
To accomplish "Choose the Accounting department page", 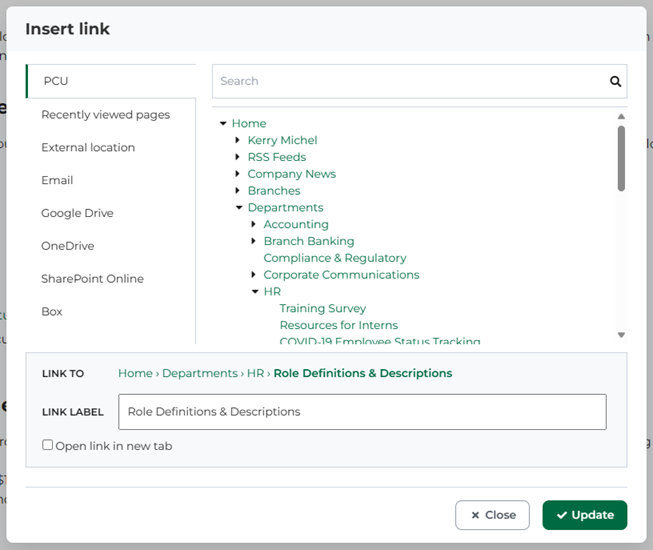I will (296, 224).
